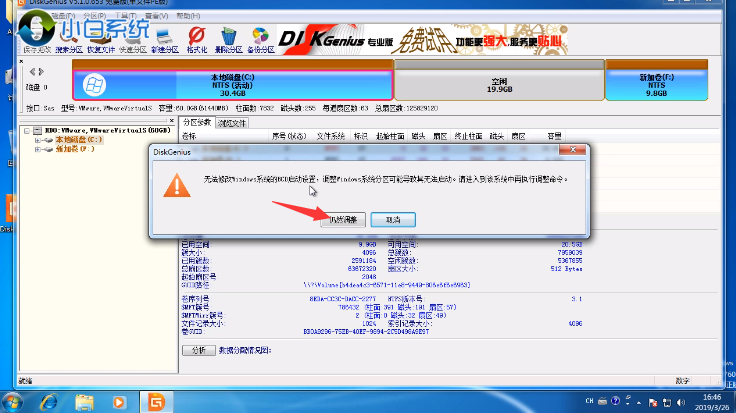
Task: Click the blue help icon in tray
Action: point(615,401)
